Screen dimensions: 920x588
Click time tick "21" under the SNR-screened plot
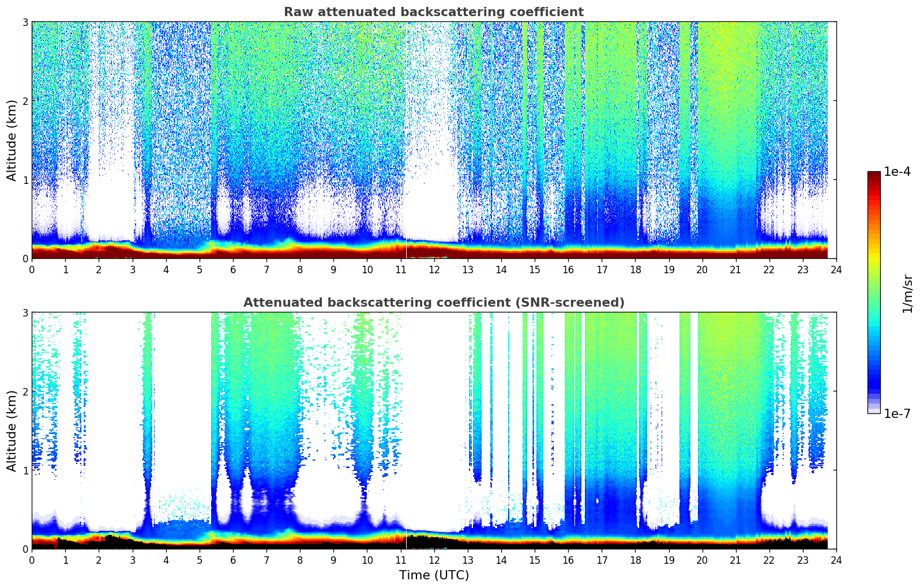(x=735, y=560)
